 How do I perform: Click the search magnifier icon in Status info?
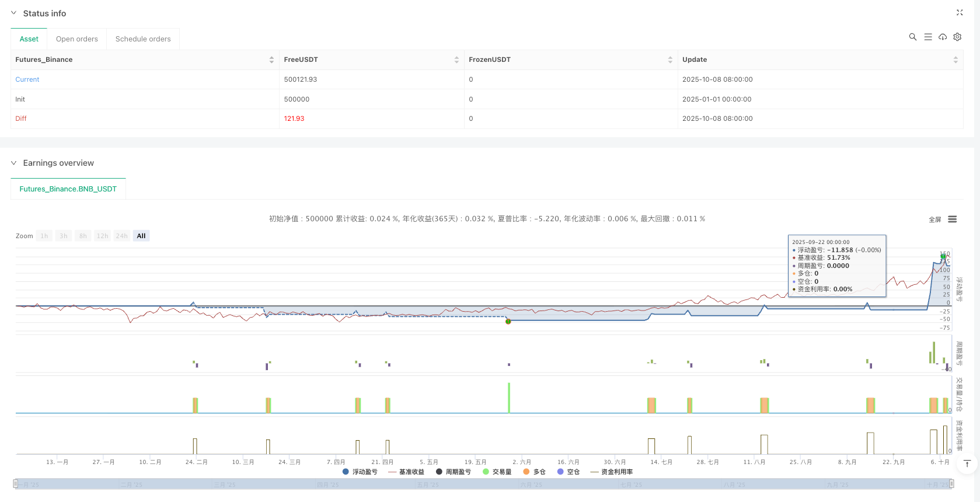click(913, 37)
